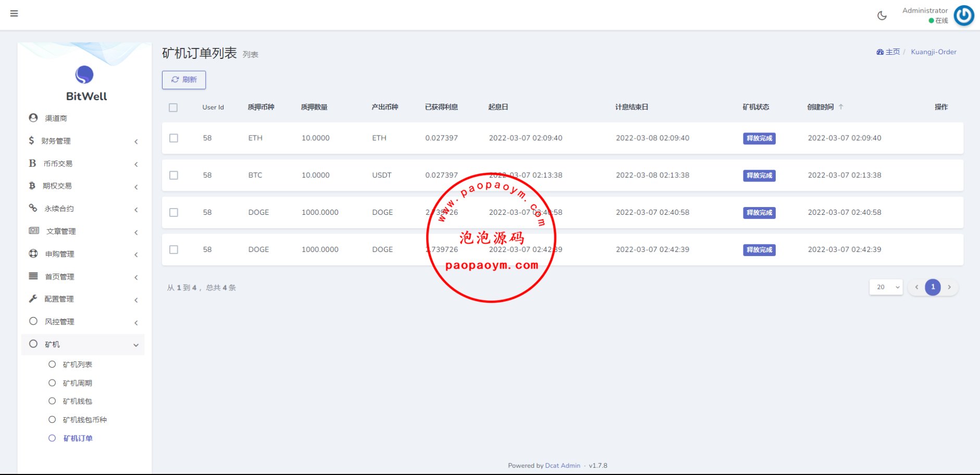Open the Administrator avatar menu
Screen dimensions: 980x475
pos(963,16)
